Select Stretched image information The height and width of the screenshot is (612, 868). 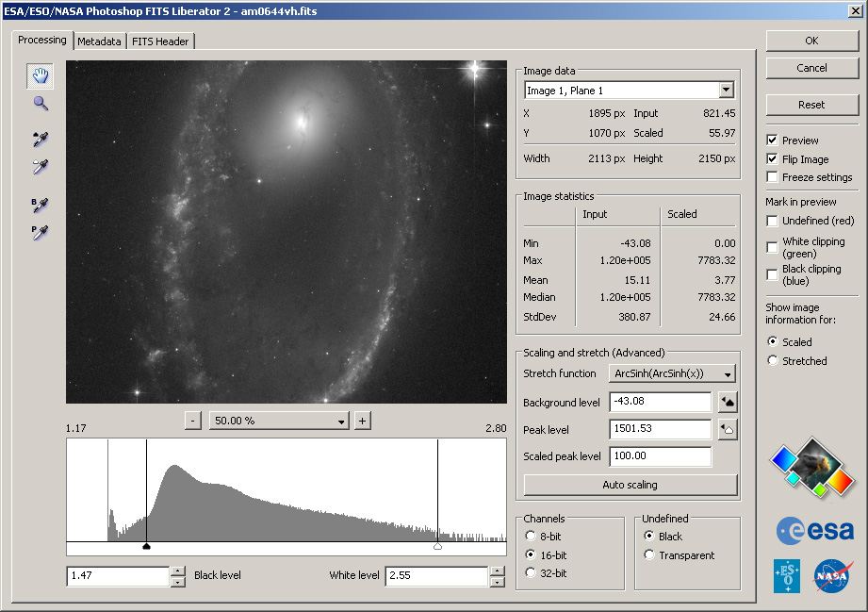[x=773, y=360]
